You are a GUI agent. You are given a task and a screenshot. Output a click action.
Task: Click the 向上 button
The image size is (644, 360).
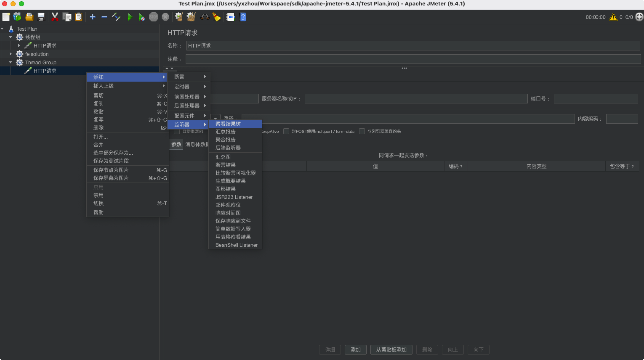(453, 350)
